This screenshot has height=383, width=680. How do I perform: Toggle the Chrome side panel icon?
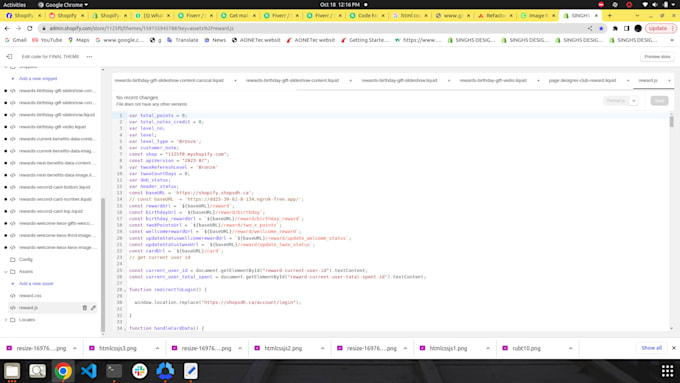(626, 28)
